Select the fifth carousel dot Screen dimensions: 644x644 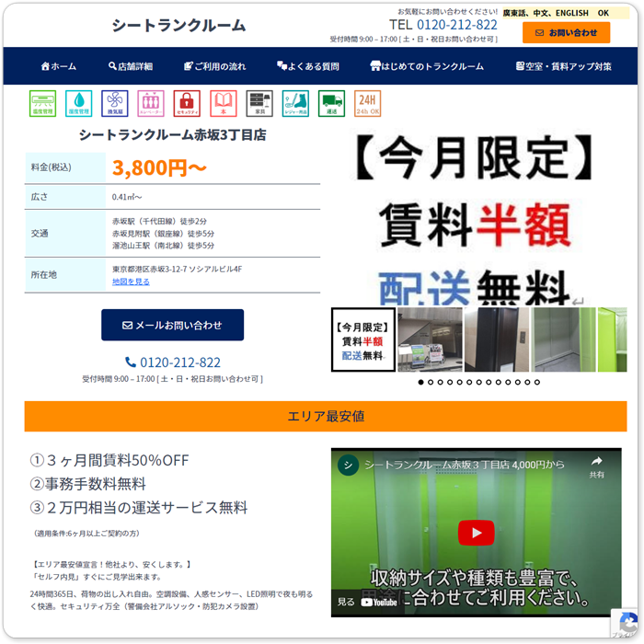460,383
